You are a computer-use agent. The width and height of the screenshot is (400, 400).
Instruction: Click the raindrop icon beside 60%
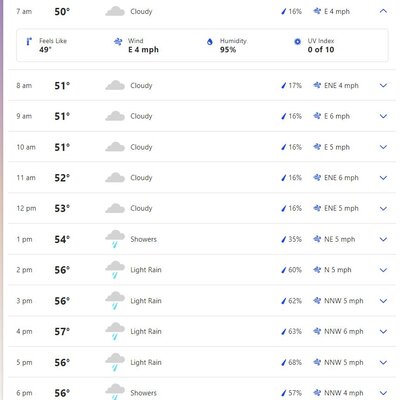pos(284,270)
